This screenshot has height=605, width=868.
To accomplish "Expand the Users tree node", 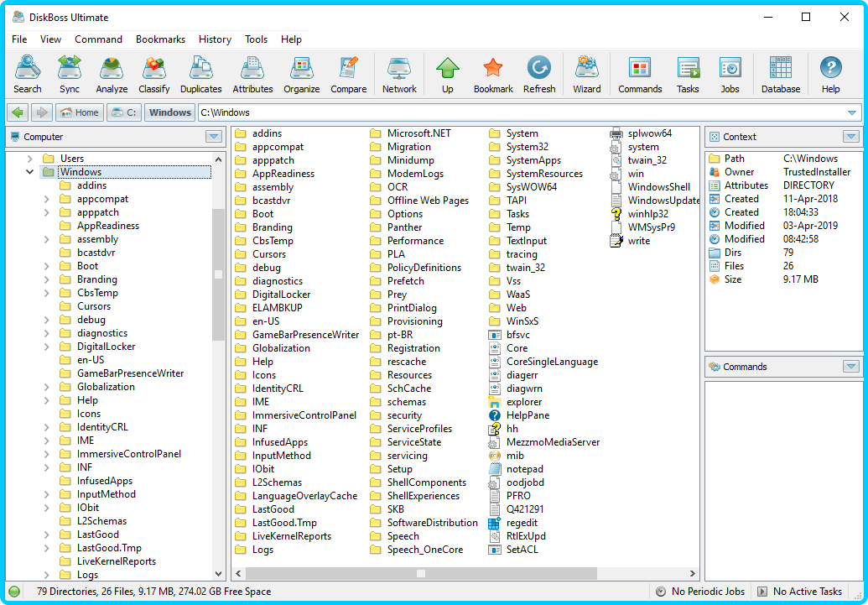I will [30, 159].
